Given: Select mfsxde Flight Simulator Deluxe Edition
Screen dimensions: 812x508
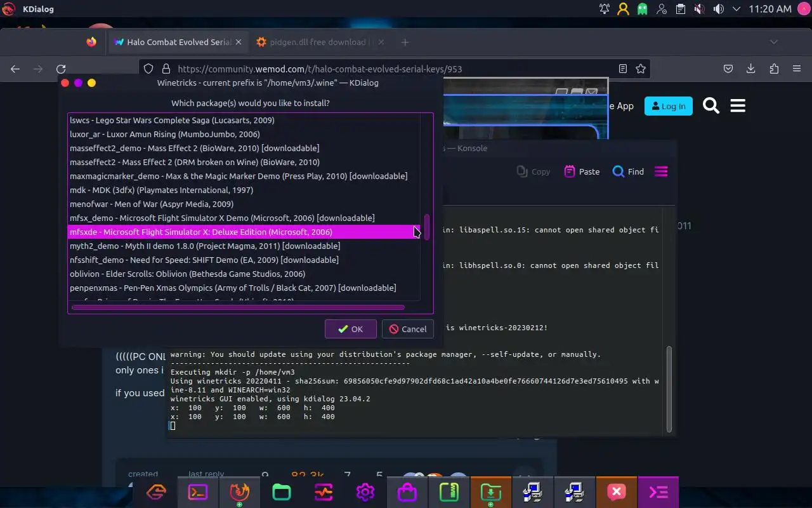Looking at the screenshot, I should pos(244,232).
